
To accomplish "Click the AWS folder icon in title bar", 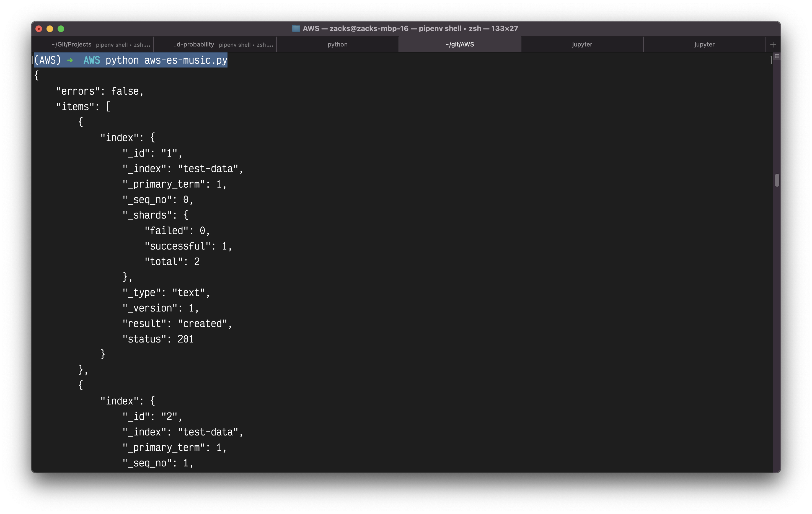I will (296, 28).
